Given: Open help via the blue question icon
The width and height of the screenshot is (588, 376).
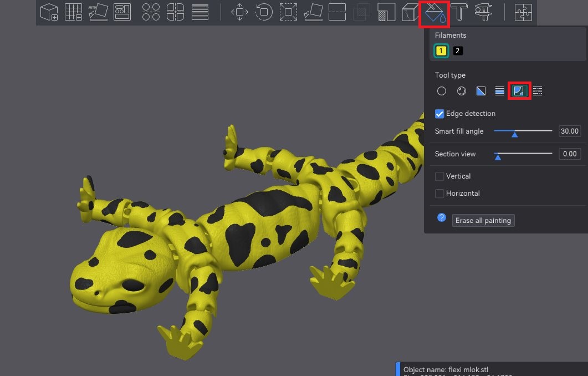Looking at the screenshot, I should [x=442, y=218].
